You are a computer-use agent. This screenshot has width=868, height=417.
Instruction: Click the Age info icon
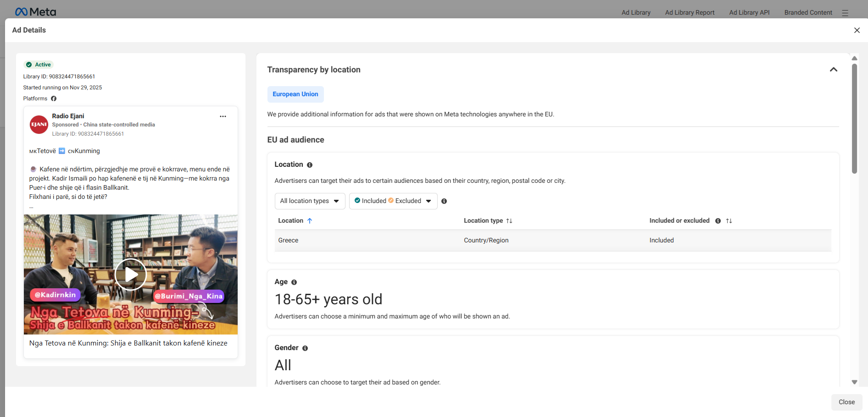(294, 282)
